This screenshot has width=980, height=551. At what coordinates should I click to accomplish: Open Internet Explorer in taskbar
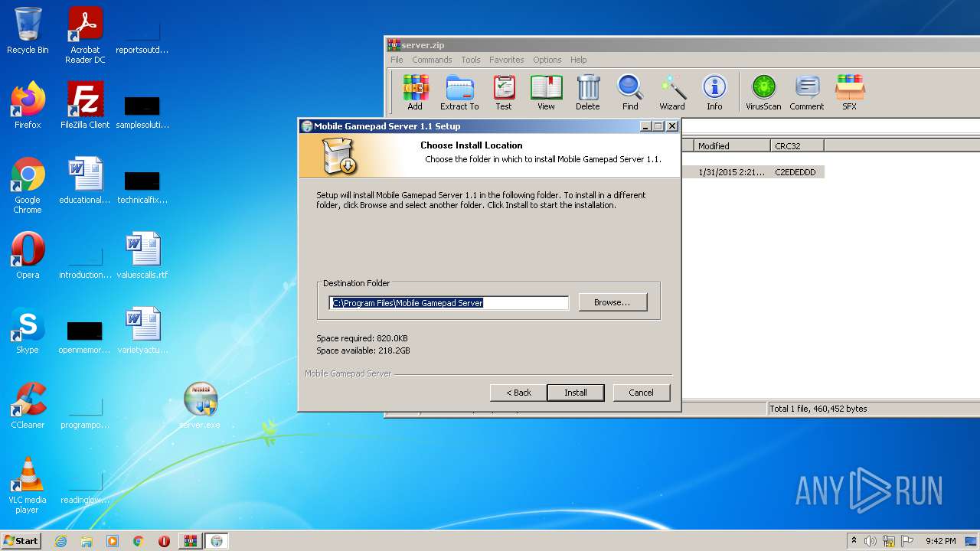(60, 541)
